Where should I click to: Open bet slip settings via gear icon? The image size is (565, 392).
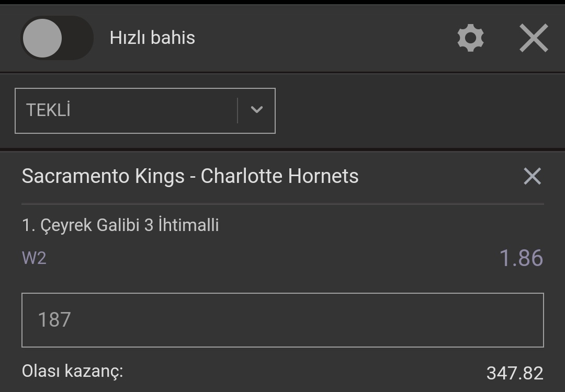(x=471, y=38)
